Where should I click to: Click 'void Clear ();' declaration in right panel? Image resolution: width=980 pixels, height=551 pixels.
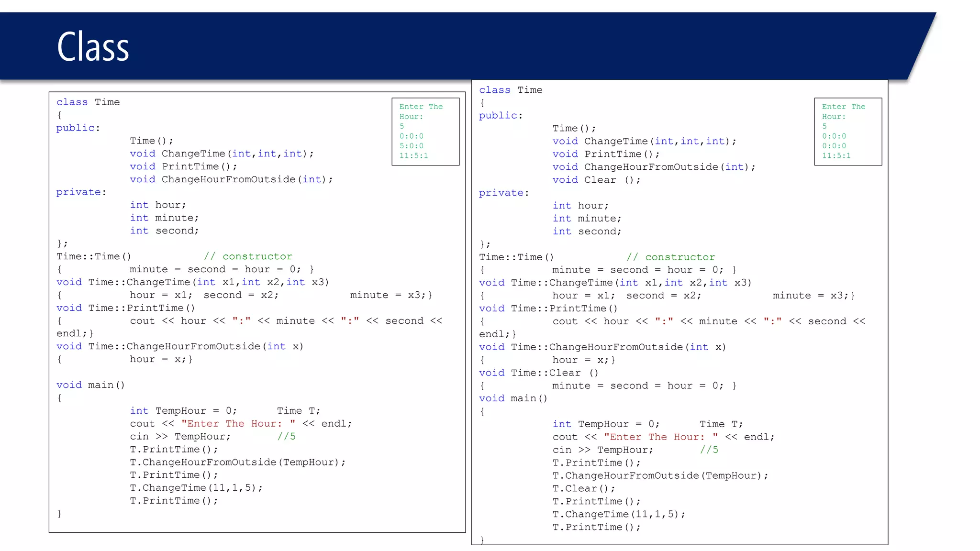(x=596, y=180)
